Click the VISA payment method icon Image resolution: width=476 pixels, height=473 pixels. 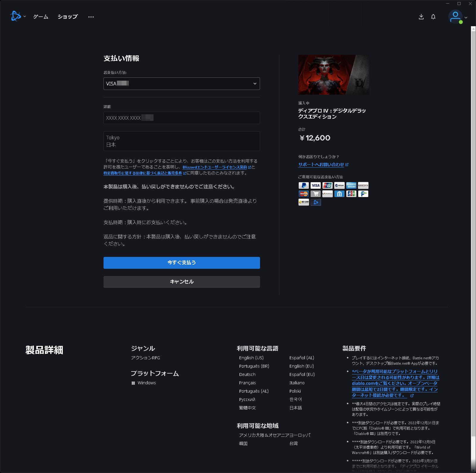tap(316, 185)
